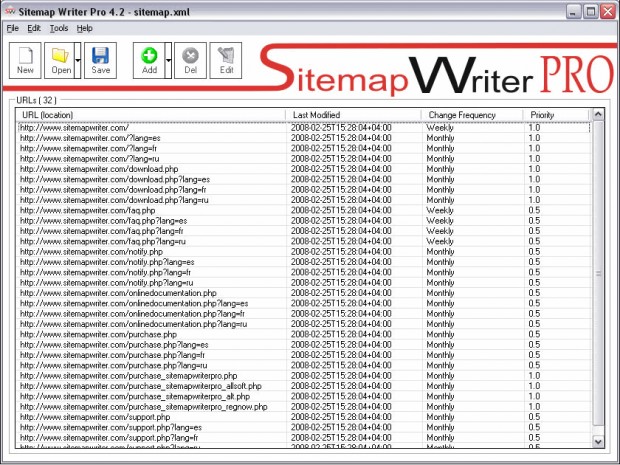Open the Help menu
620x465 pixels.
(84, 28)
